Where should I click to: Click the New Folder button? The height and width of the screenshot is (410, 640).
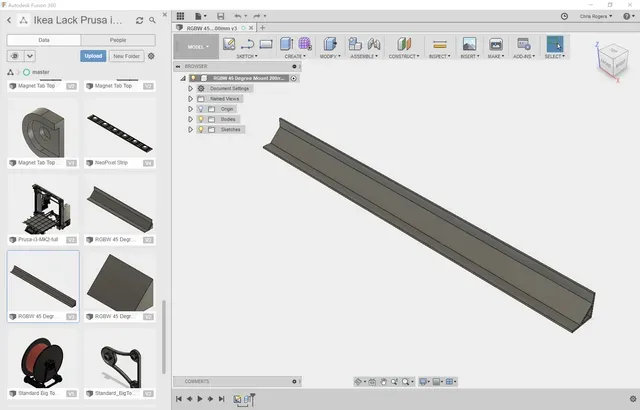point(127,56)
